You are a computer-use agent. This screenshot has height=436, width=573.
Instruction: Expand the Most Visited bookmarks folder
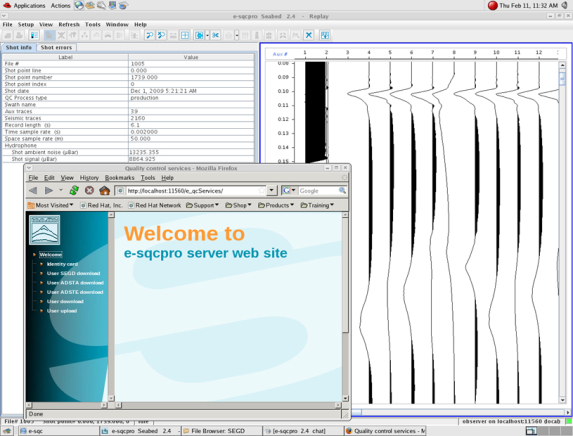tap(50, 205)
